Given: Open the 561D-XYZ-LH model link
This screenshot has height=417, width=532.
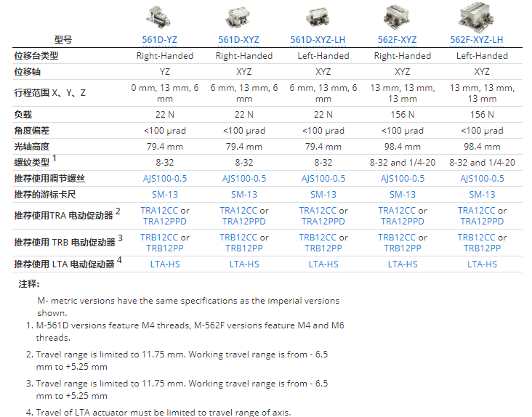Looking at the screenshot, I should (318, 40).
